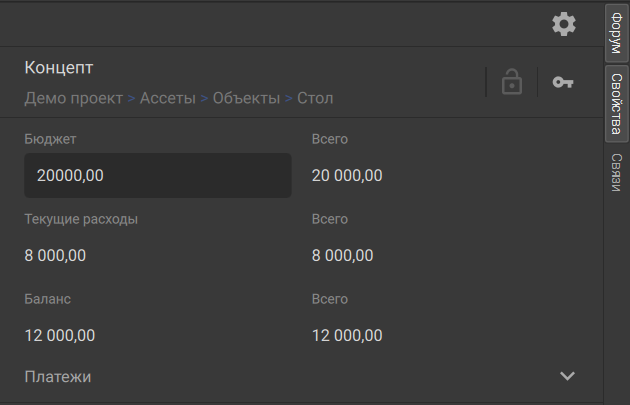Click the Бюджет input field with 20000,00
This screenshot has height=405, width=630.
pyautogui.click(x=158, y=175)
